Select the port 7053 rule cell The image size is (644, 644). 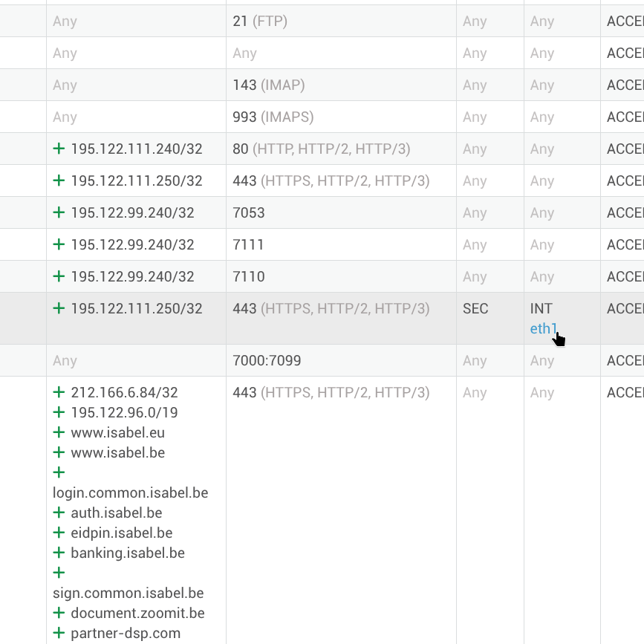click(248, 213)
